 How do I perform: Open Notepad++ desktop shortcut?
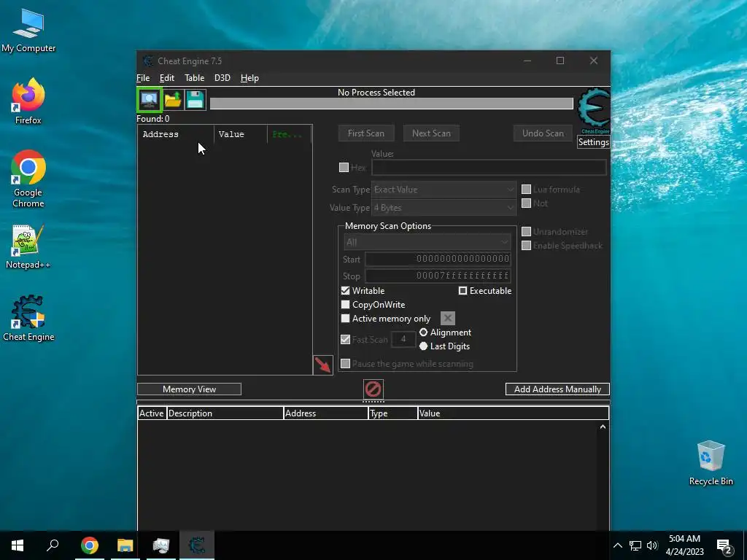(x=28, y=247)
